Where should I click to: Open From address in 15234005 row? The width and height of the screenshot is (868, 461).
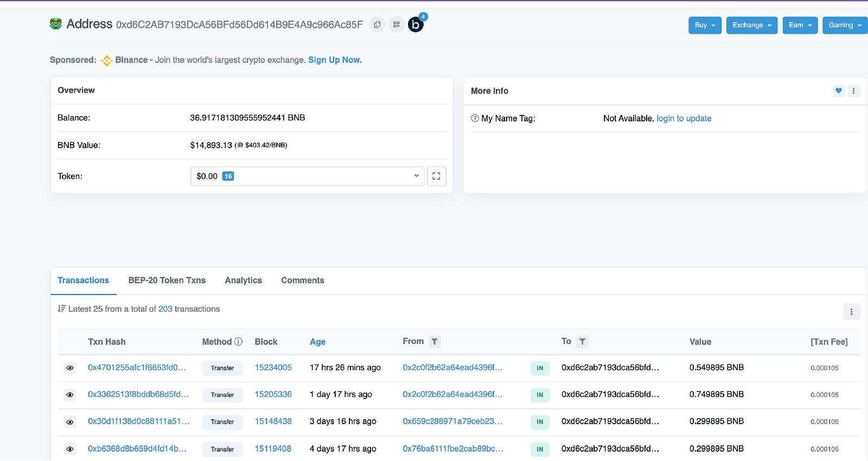pos(452,368)
